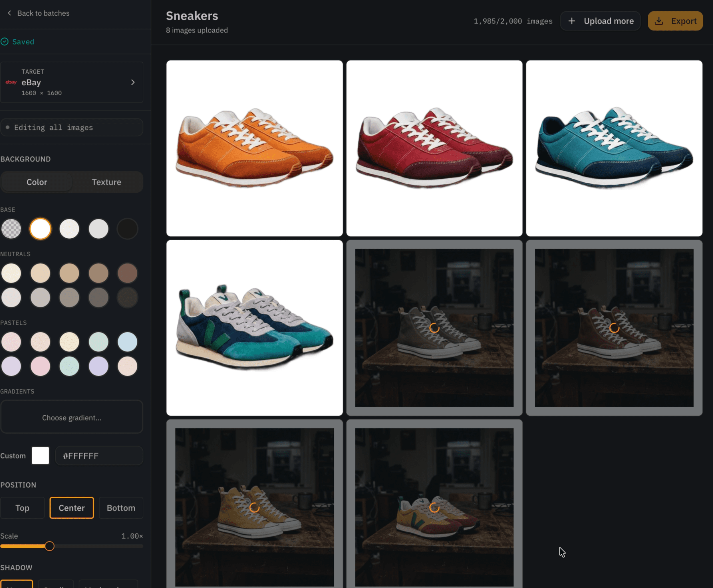Click Editing all images indicator
This screenshot has height=588, width=713.
point(71,127)
